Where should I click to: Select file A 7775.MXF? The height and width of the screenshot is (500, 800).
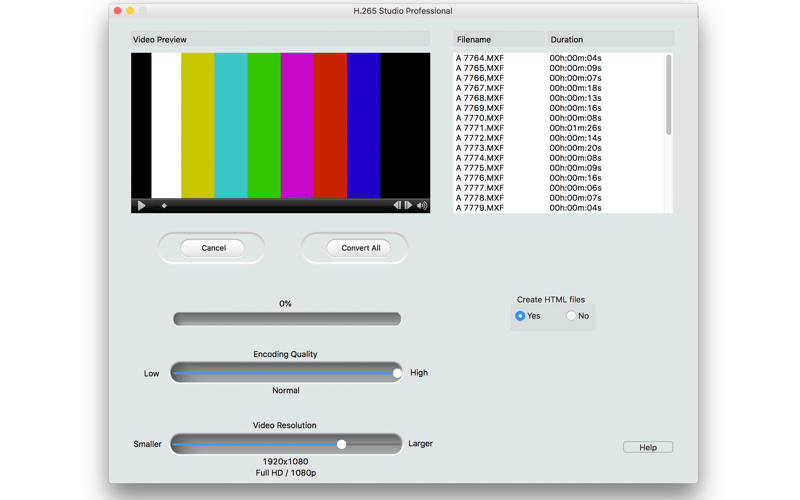coord(480,168)
